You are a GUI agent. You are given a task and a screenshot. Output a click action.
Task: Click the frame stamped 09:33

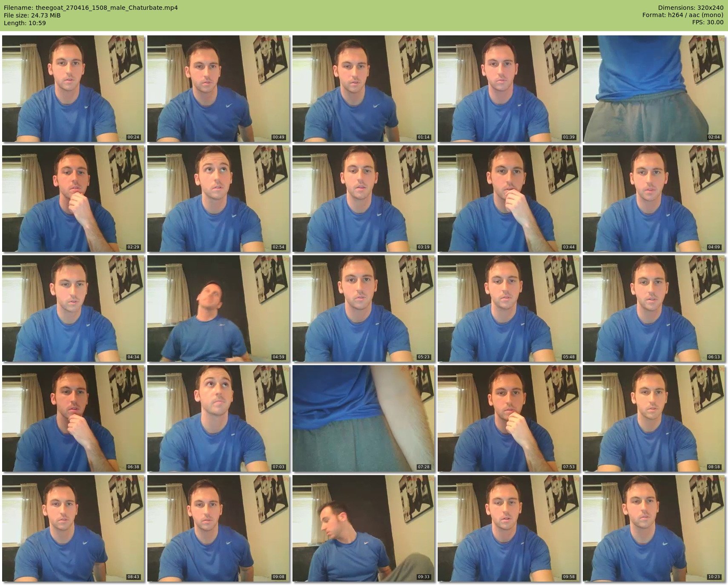point(364,528)
